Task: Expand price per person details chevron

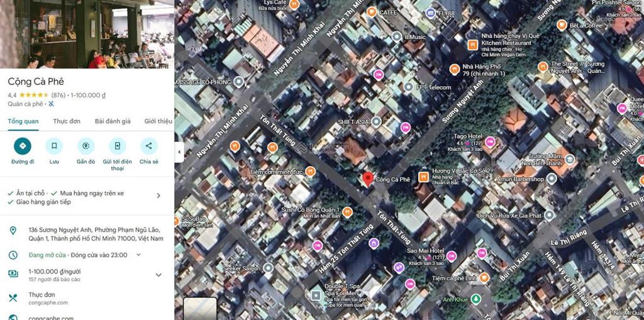Action: coord(158,275)
